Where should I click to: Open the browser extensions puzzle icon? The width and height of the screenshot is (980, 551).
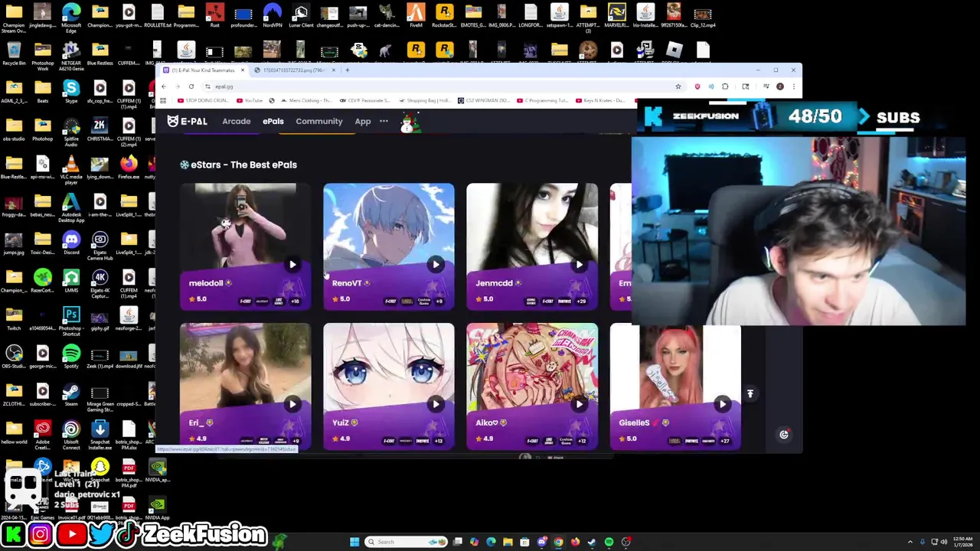click(725, 86)
